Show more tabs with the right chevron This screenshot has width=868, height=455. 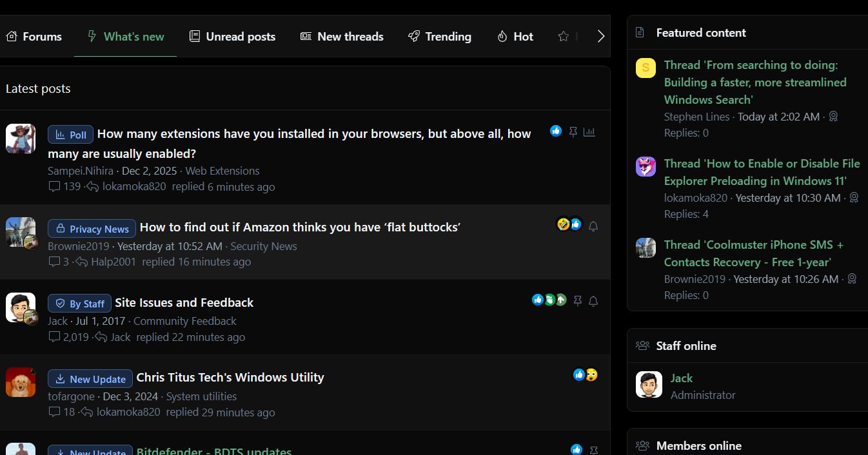click(601, 37)
